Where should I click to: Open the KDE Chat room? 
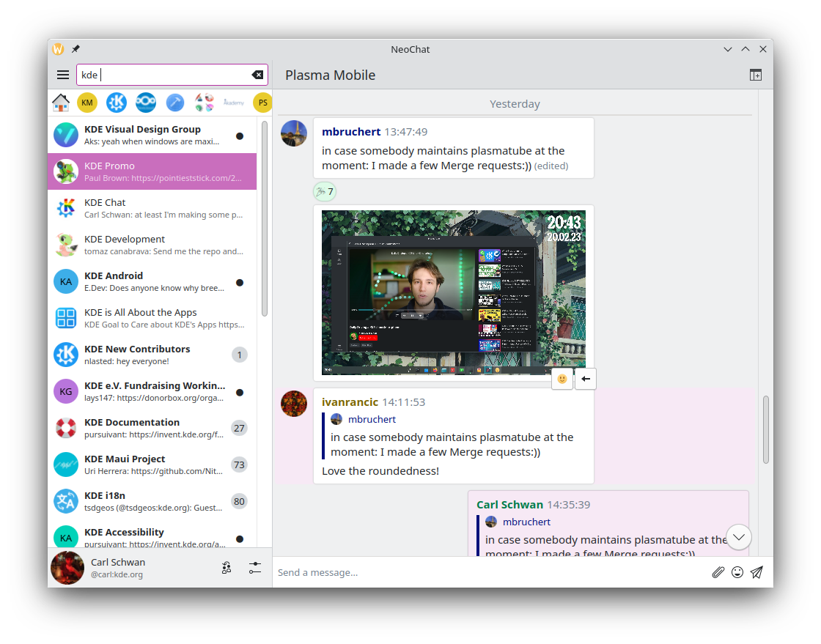point(152,208)
